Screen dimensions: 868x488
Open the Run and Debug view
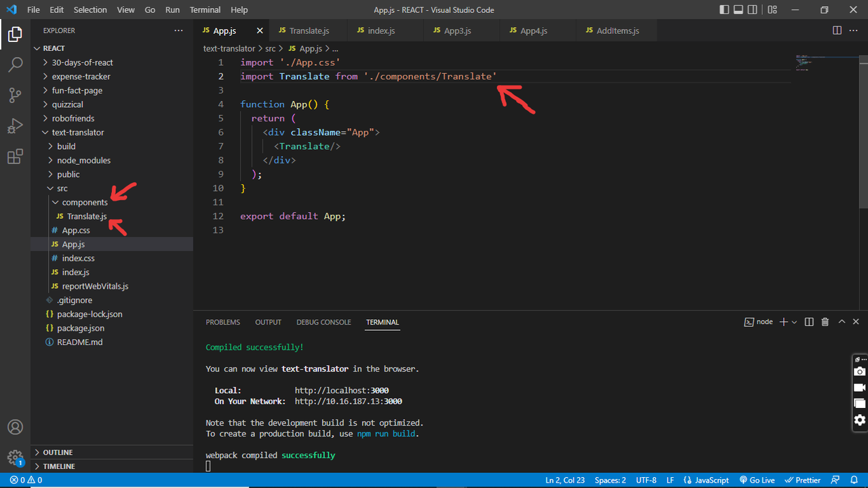15,126
